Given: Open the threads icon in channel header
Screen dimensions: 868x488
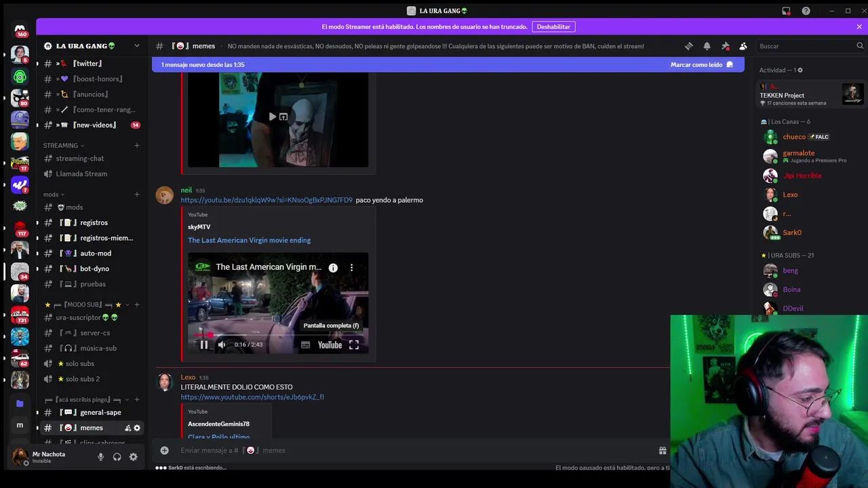Looking at the screenshot, I should (689, 46).
